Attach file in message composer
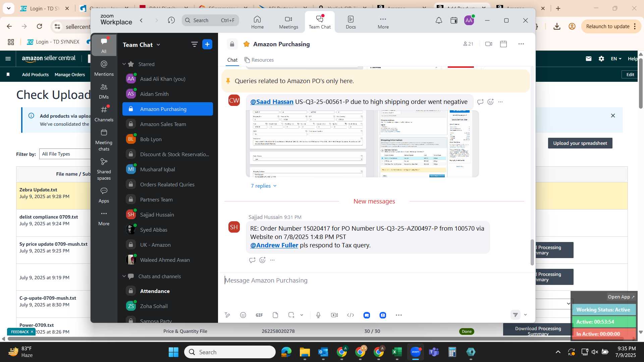 pos(275,315)
